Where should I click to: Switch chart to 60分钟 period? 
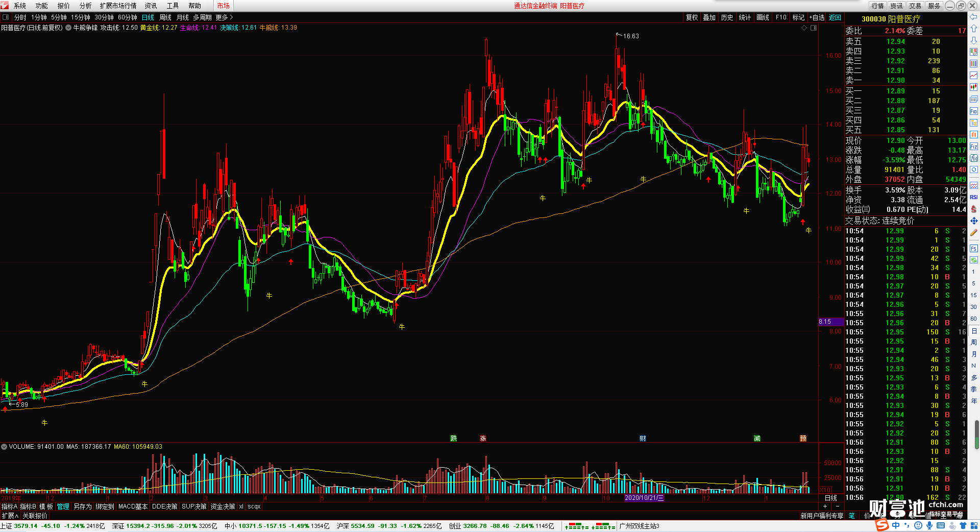click(x=128, y=17)
